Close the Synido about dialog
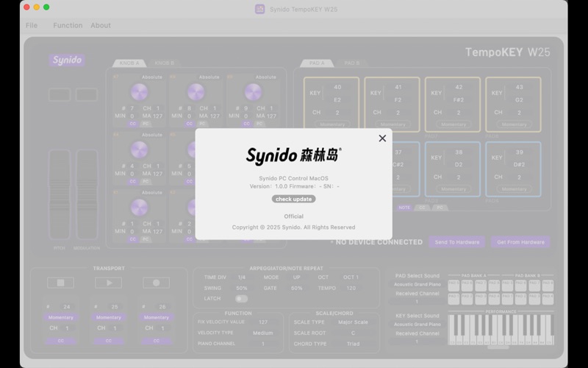Viewport: 588px width, 368px height. (382, 138)
